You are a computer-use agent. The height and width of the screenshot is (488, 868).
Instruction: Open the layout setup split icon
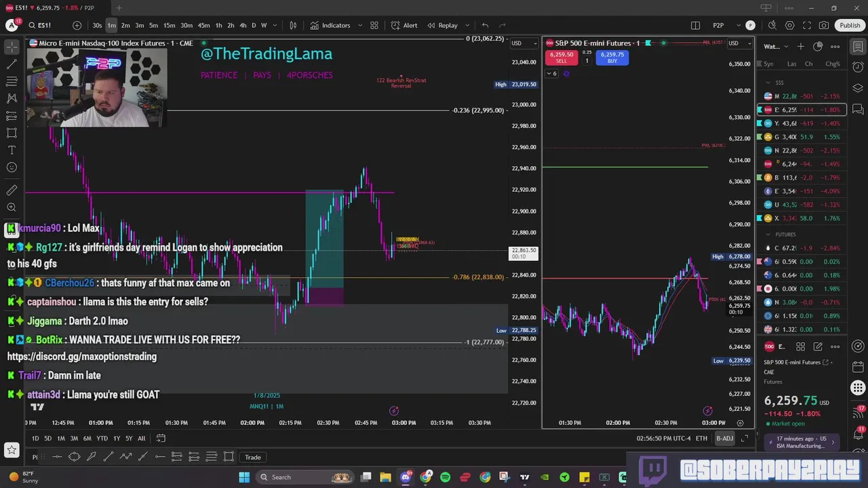click(695, 25)
